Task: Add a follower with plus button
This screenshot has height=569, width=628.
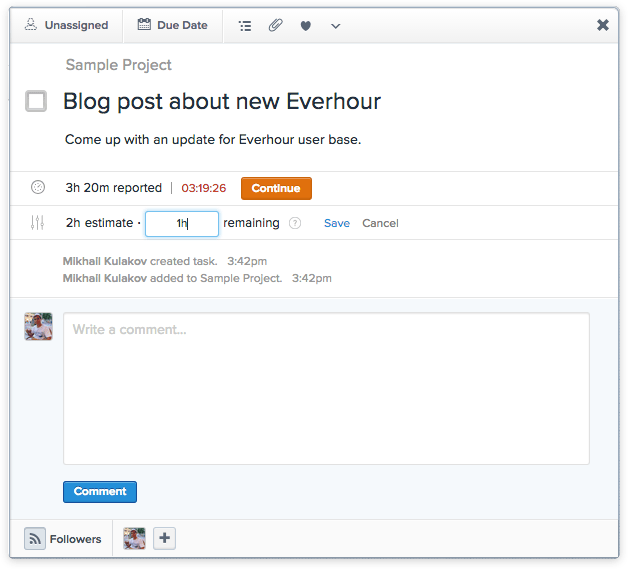Action: pyautogui.click(x=165, y=539)
